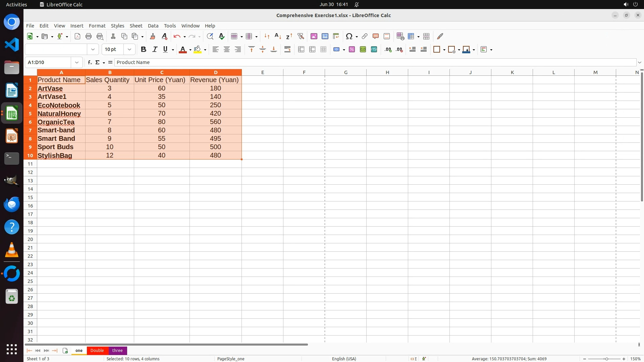Click the Merge and Center Cells icon
Screen dimensions: 644x362
(x=301, y=50)
